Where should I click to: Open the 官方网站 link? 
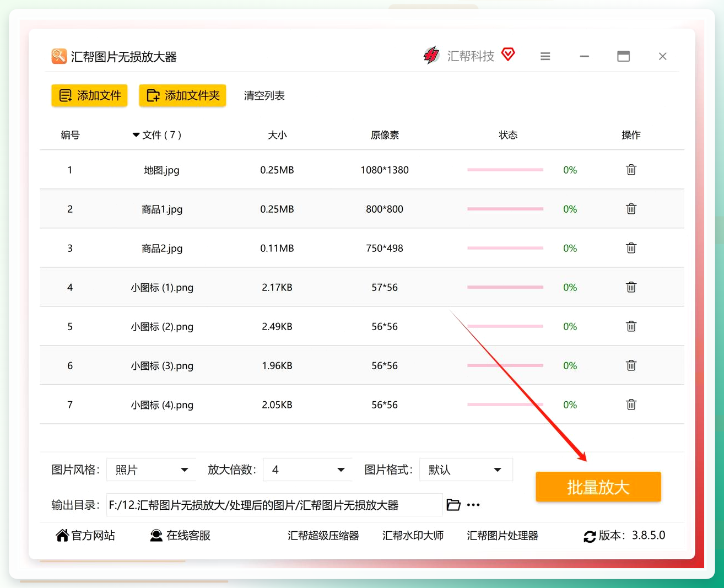85,536
